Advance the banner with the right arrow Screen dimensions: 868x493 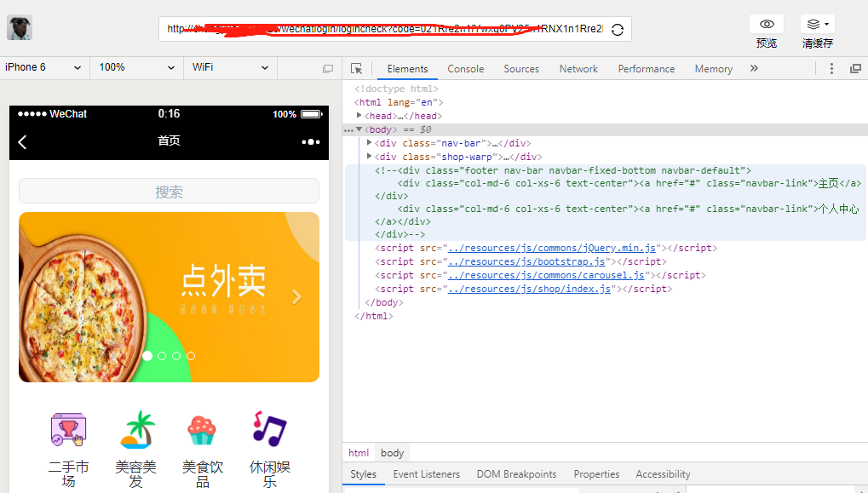click(x=296, y=297)
